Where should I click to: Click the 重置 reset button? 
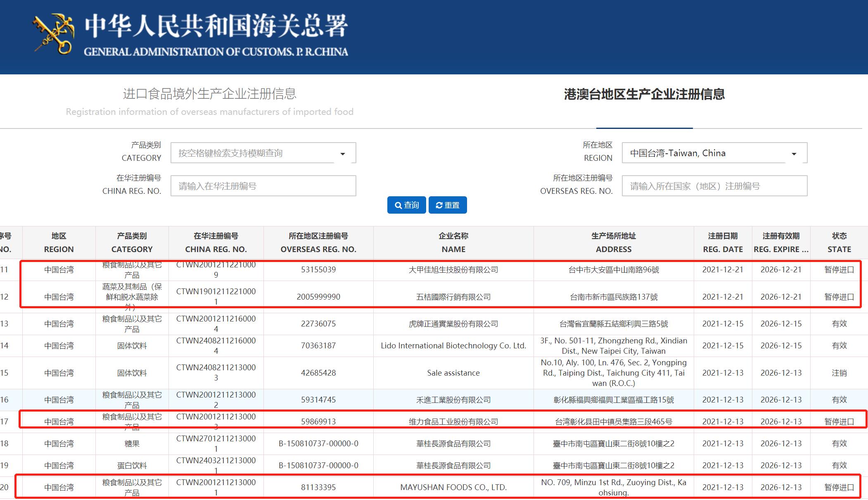[448, 205]
